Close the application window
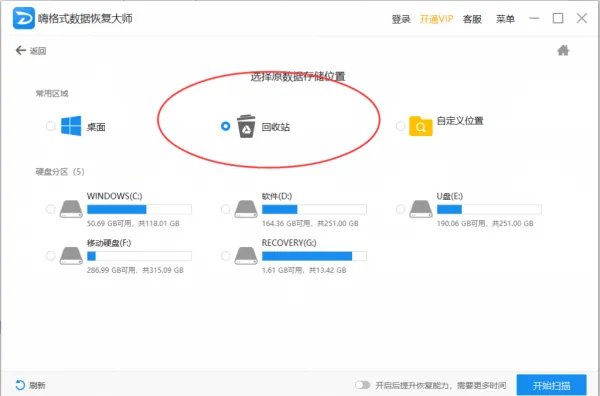The height and width of the screenshot is (396, 600). pyautogui.click(x=582, y=18)
